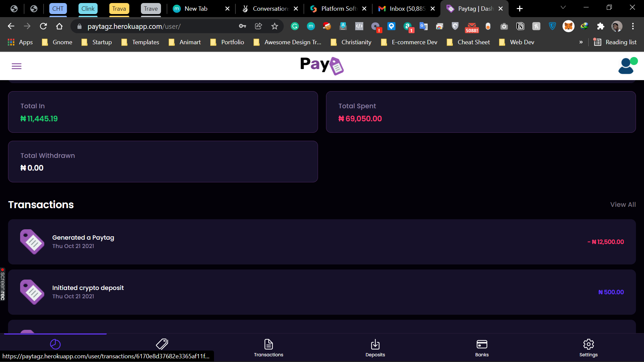Image resolution: width=644 pixels, height=362 pixels.
Task: Open the hamburger menu icon
Action: (16, 66)
